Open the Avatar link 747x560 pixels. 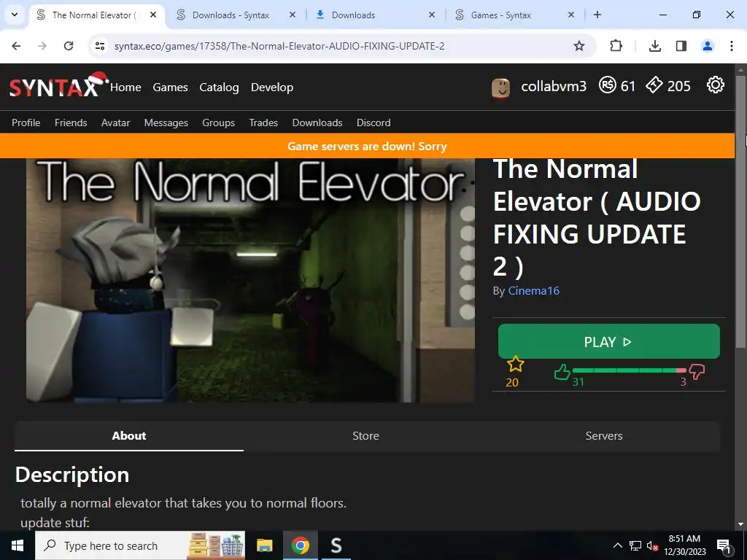(115, 122)
